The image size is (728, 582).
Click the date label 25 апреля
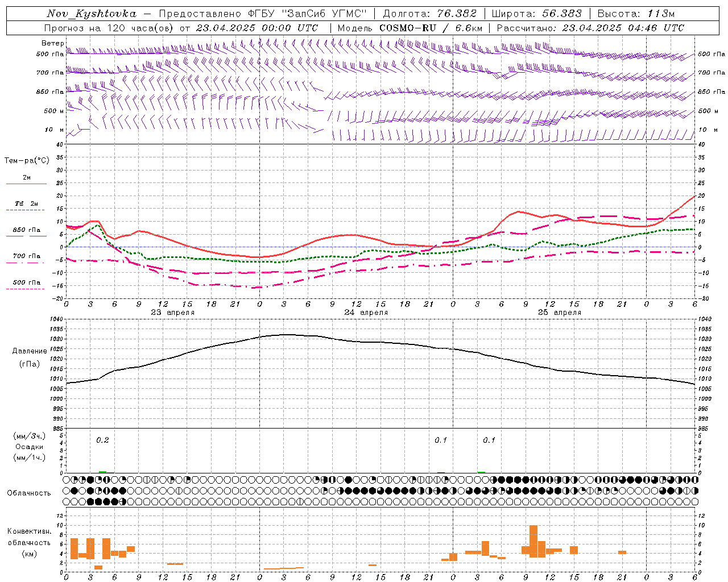(560, 313)
